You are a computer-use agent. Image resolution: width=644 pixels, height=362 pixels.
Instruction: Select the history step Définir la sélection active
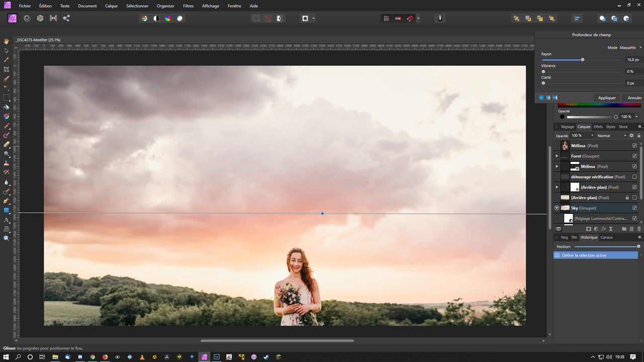click(x=596, y=255)
